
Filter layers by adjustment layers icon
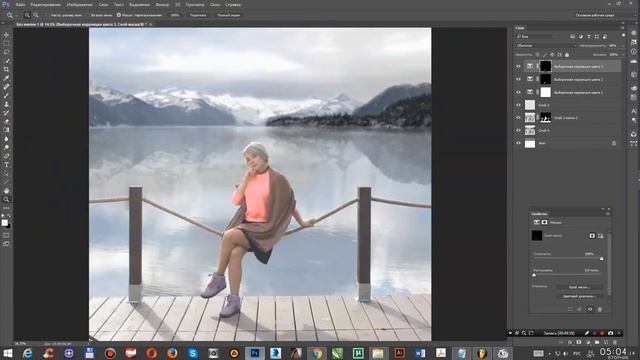[581, 36]
